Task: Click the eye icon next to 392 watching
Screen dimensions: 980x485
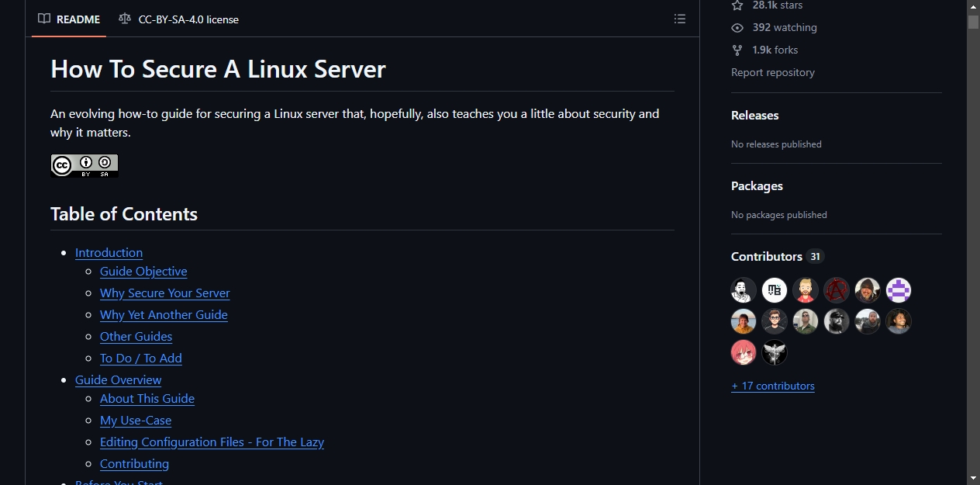Action: pos(737,28)
